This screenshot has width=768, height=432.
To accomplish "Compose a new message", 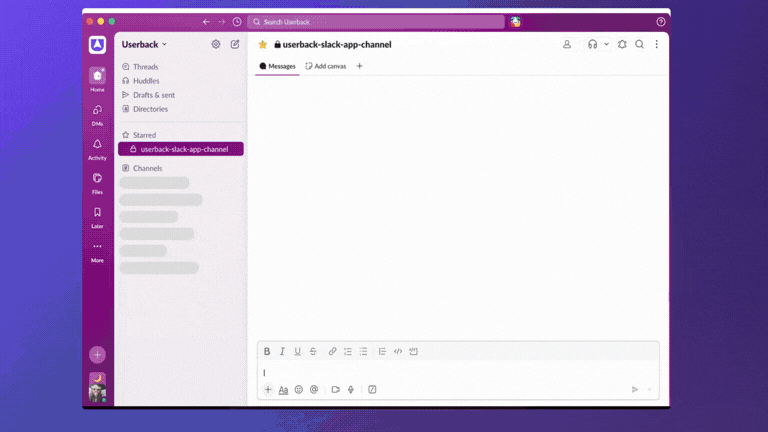I will pyautogui.click(x=235, y=44).
